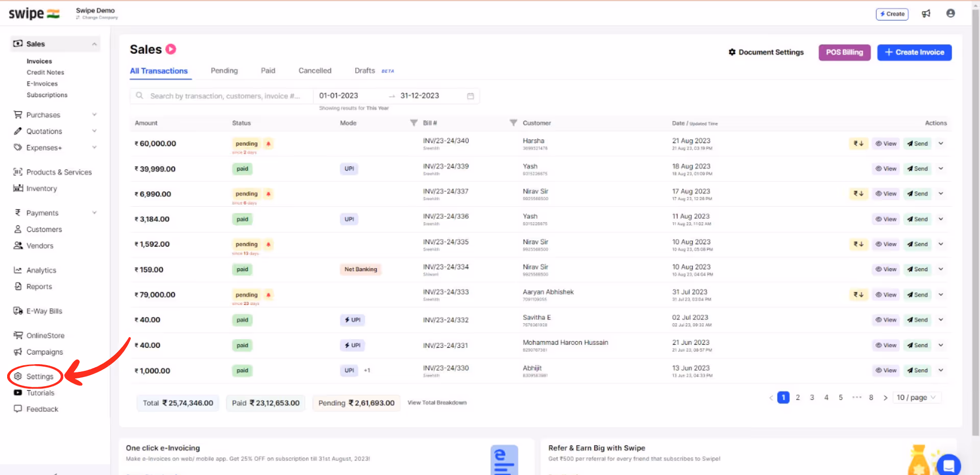Click the calendar icon in date range
Screen dimensions: 980x475
pyautogui.click(x=471, y=96)
